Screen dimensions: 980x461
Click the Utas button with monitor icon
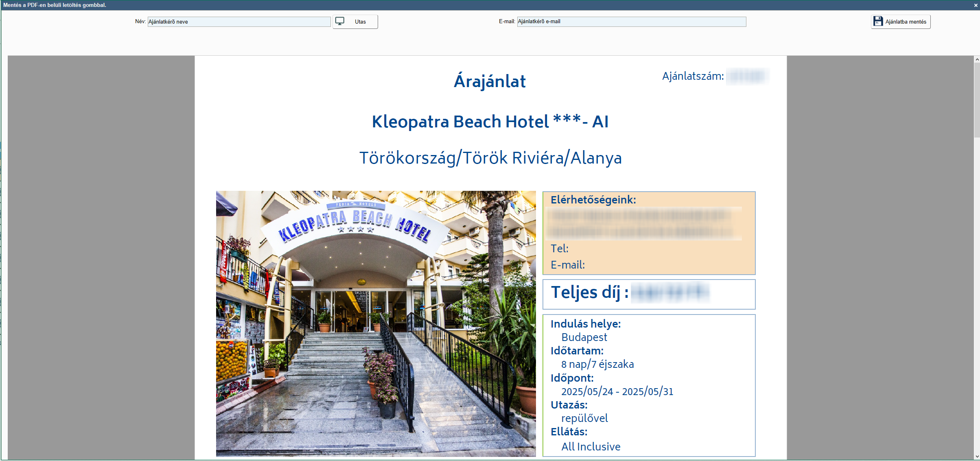coord(355,22)
